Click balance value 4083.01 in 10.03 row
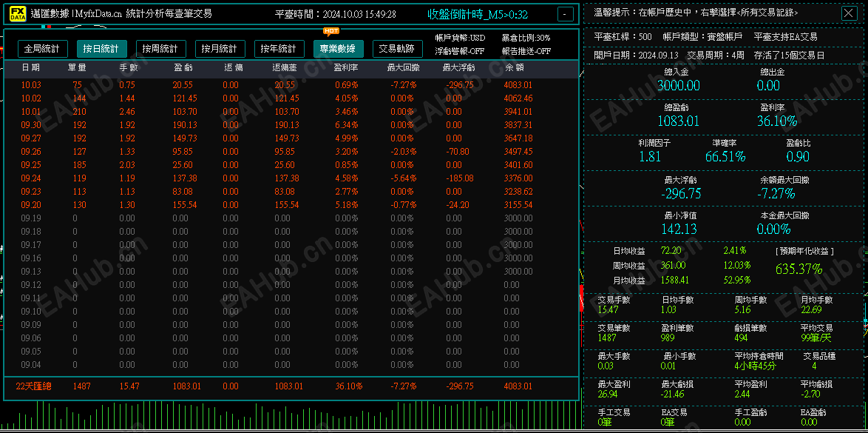Image resolution: width=868 pixels, height=433 pixels. (x=518, y=85)
